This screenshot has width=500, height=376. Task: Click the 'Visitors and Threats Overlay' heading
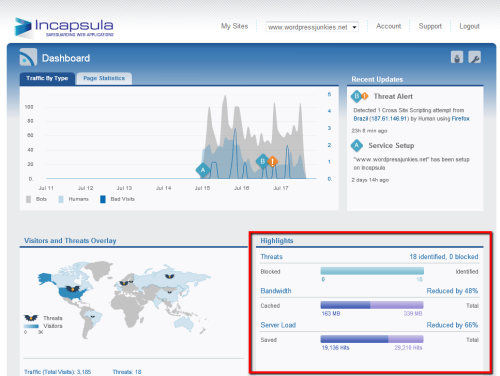[x=70, y=241]
